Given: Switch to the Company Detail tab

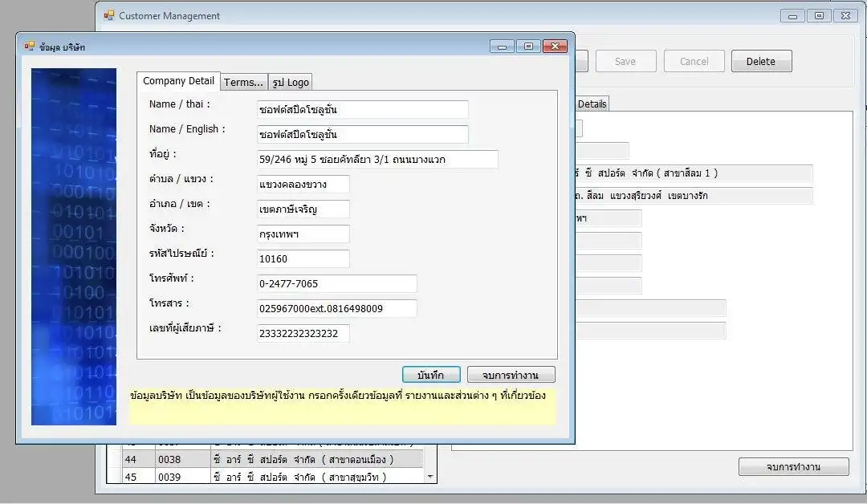Looking at the screenshot, I should 178,81.
